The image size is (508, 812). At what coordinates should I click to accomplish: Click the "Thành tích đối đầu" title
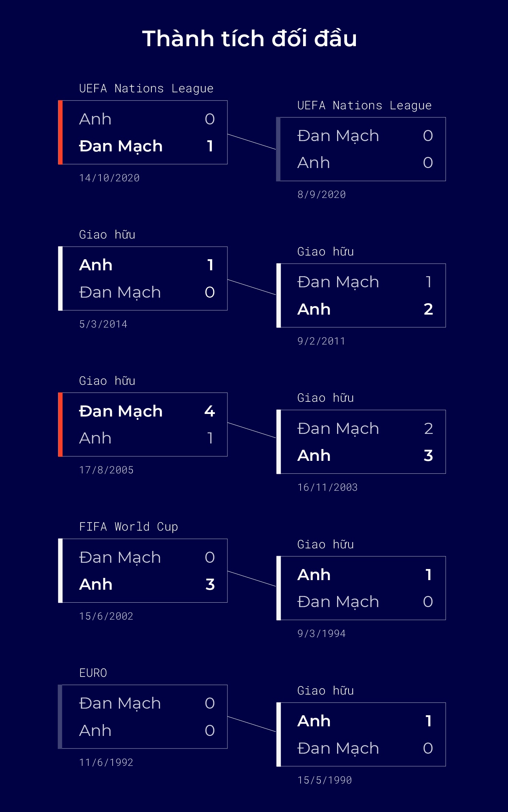pyautogui.click(x=250, y=39)
